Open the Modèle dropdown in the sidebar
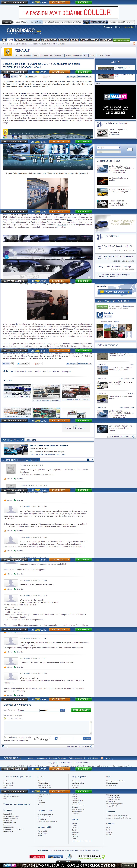Screen dimensions: 137x868 pyautogui.click(x=109, y=152)
